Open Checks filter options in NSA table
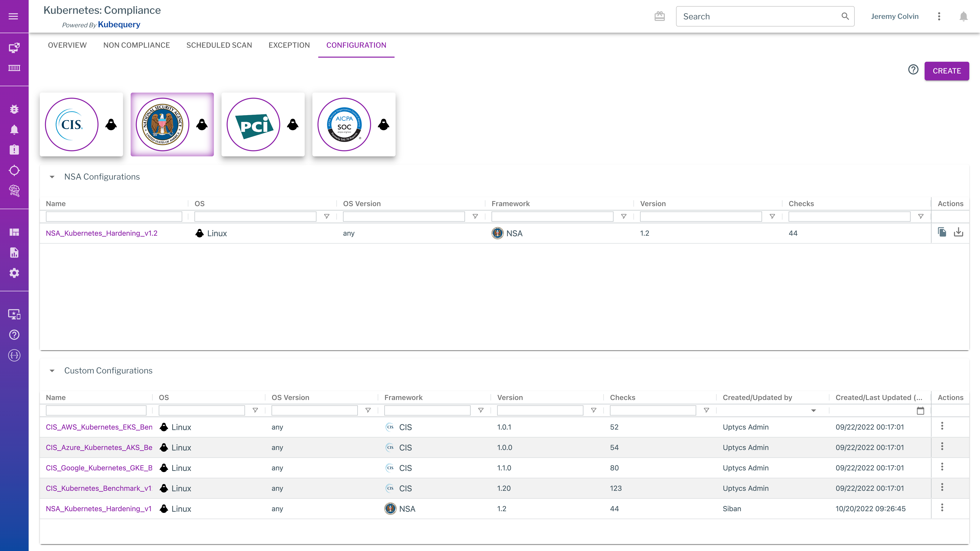This screenshot has height=551, width=980. (x=921, y=216)
